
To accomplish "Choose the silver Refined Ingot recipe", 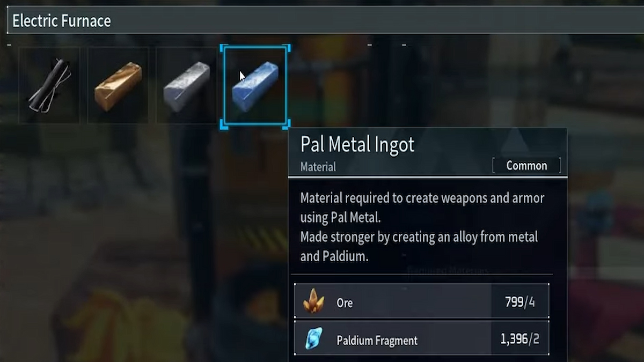I will pos(187,85).
